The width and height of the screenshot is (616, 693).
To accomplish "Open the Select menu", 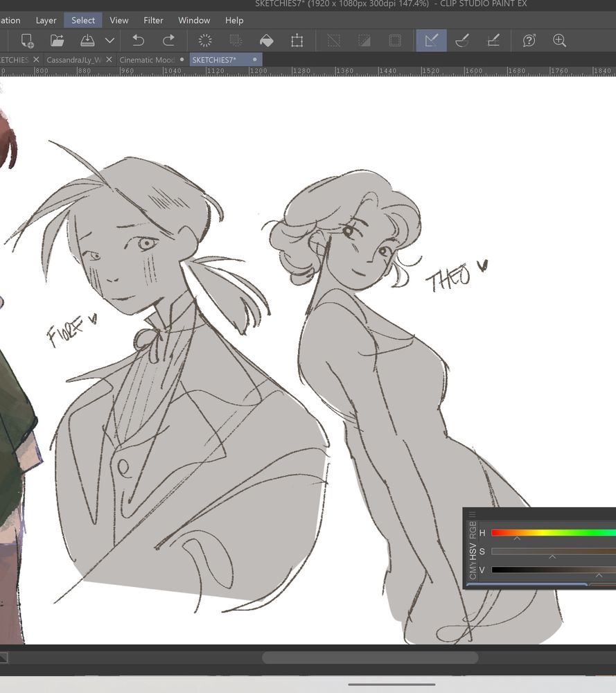I will [83, 20].
